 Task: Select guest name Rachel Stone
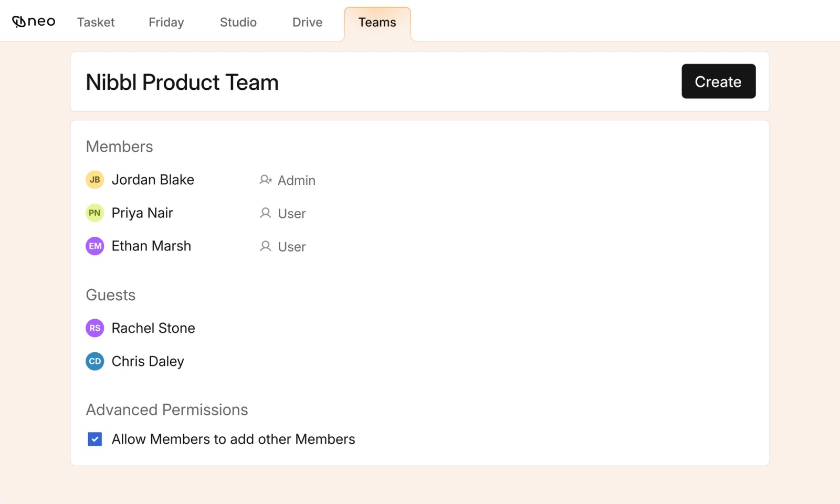coord(153,328)
